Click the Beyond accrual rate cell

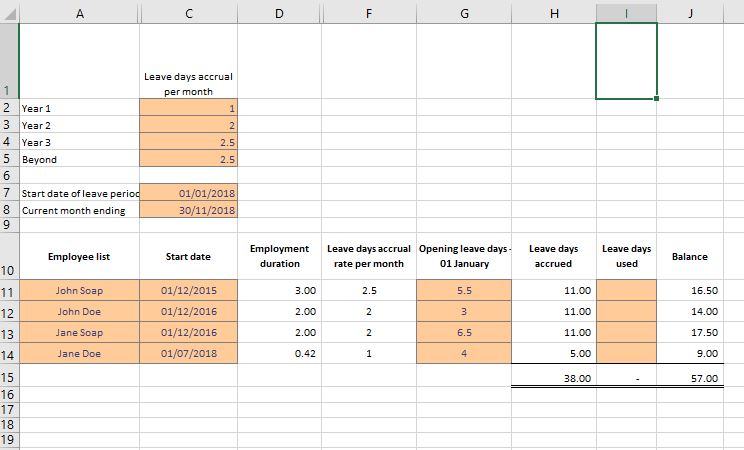tap(188, 159)
